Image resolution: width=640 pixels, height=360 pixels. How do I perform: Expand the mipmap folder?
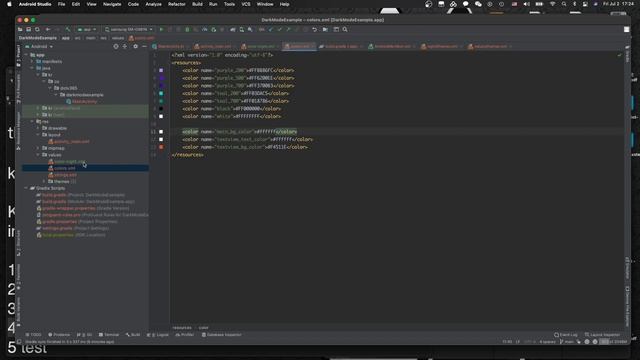pyautogui.click(x=38, y=148)
